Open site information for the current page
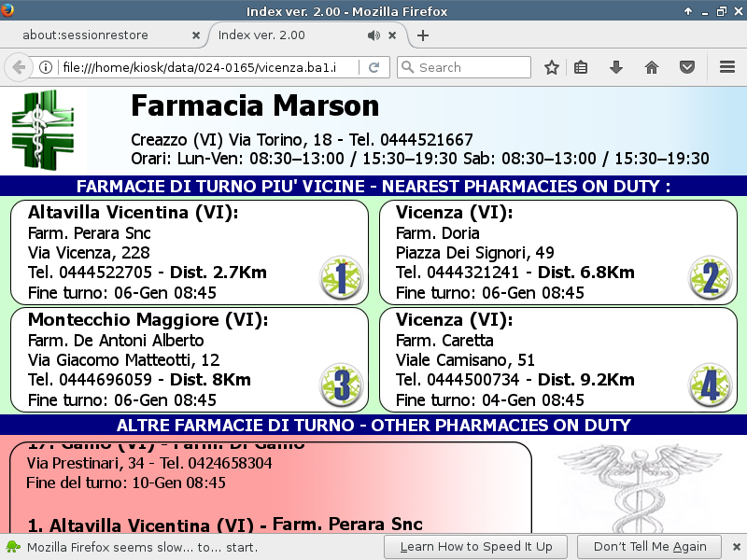 coord(45,67)
